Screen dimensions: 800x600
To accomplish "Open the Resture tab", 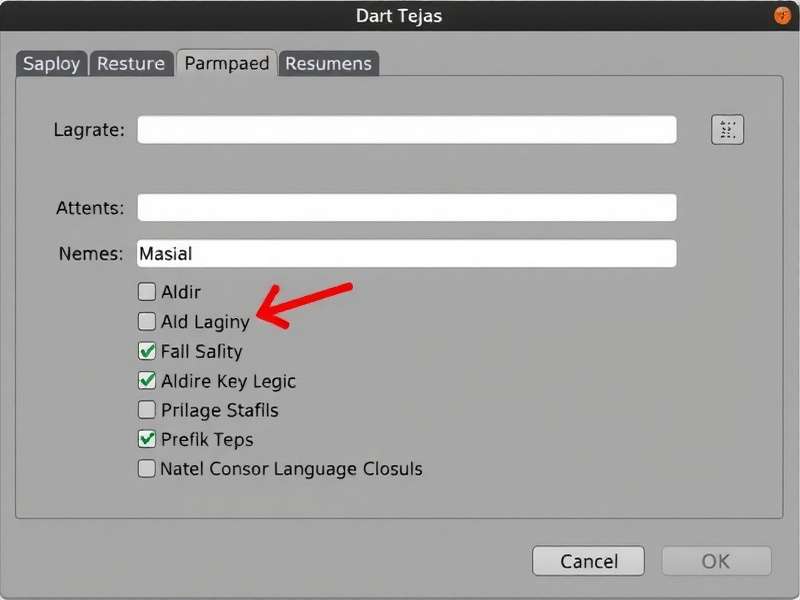I will point(130,63).
